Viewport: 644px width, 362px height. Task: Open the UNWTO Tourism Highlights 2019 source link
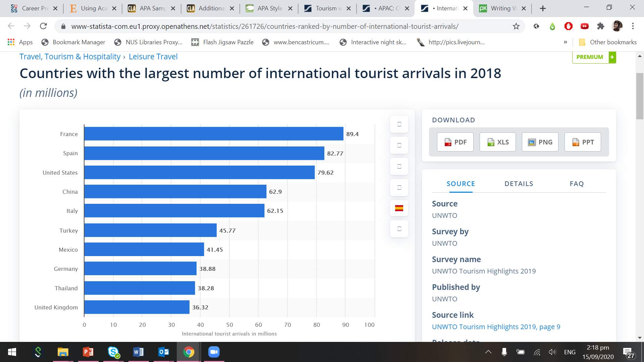pos(496,326)
